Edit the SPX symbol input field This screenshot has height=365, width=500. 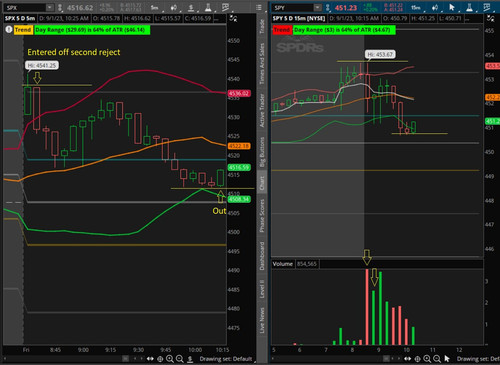25,7
